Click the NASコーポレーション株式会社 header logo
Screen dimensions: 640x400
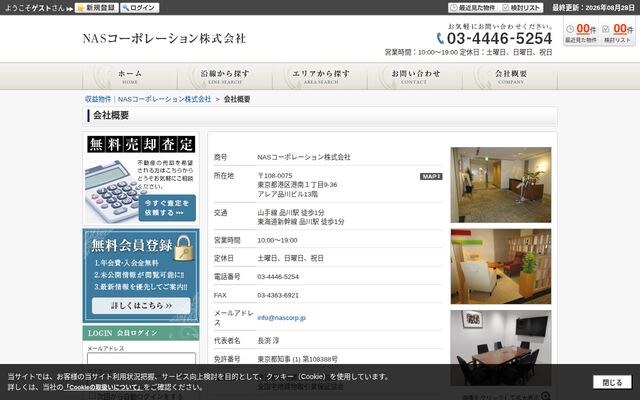[x=164, y=38]
